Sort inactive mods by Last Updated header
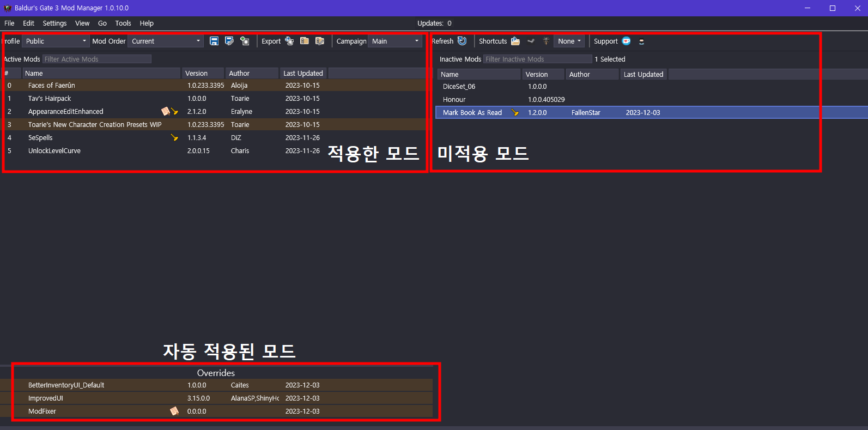The width and height of the screenshot is (868, 430). (644, 74)
